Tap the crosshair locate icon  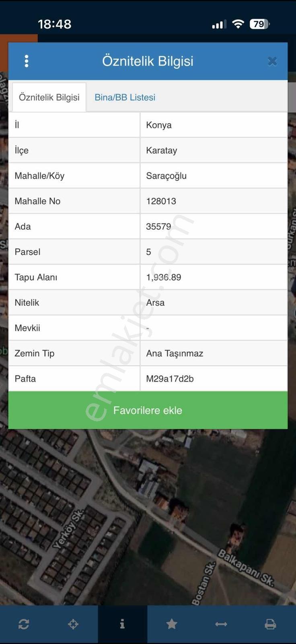click(73, 624)
